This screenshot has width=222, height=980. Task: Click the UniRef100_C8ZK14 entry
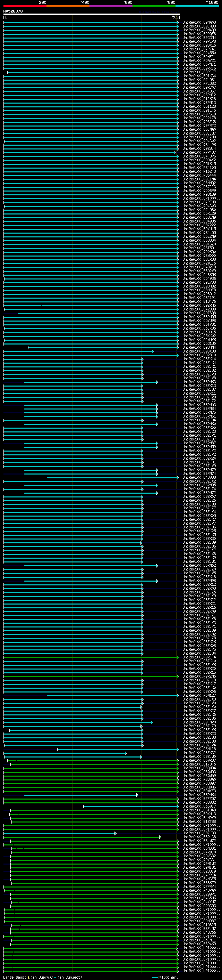[x=199, y=359]
